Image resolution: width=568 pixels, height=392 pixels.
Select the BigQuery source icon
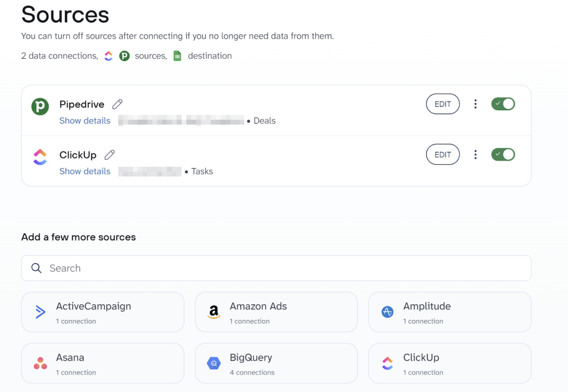click(x=214, y=363)
